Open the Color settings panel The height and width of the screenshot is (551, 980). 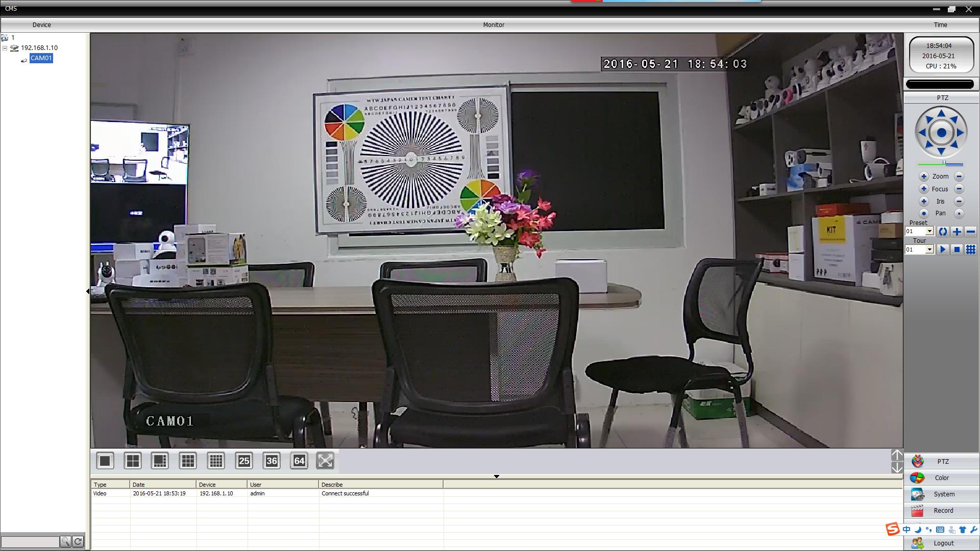click(941, 478)
